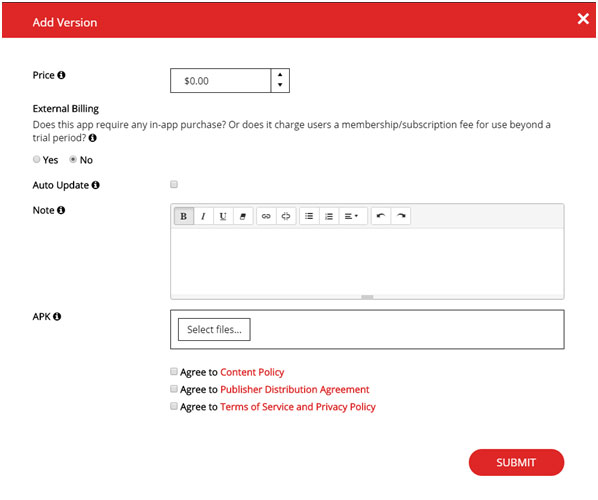The height and width of the screenshot is (500, 598).
Task: Click the Price input field
Action: (221, 80)
